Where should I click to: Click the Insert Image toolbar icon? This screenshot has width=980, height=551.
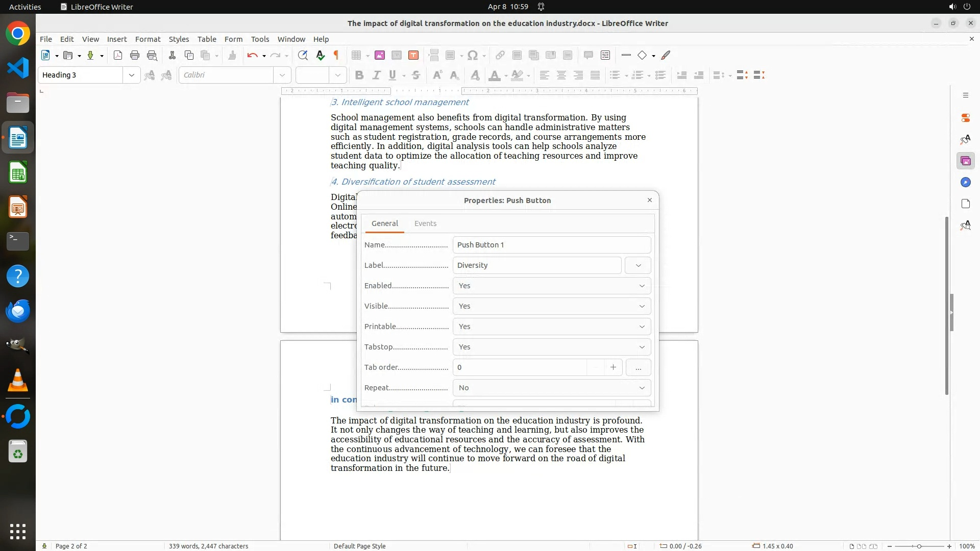tap(379, 55)
